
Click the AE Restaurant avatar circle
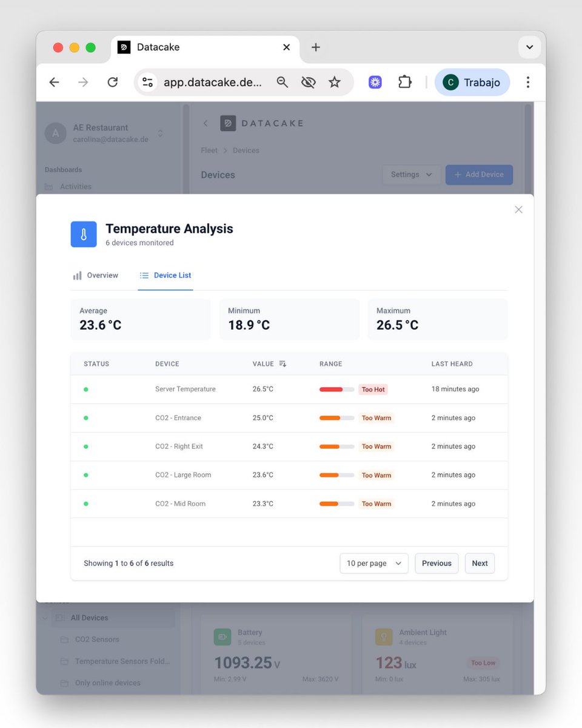pos(56,133)
